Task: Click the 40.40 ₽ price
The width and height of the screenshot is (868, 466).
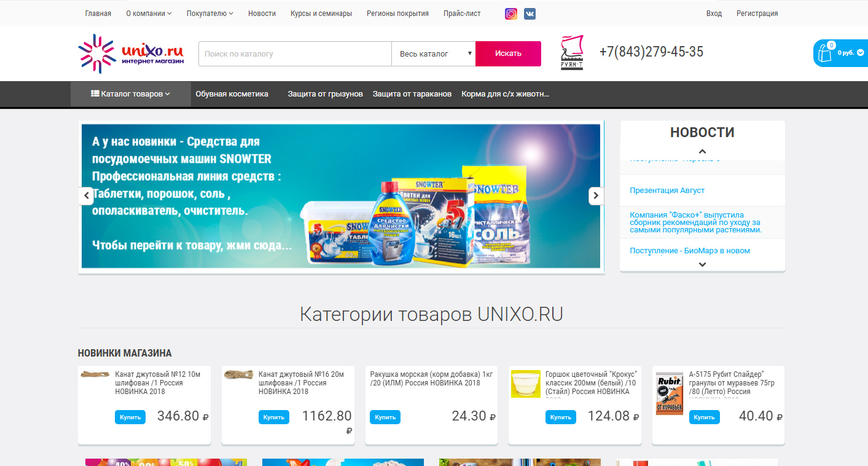Action: coord(760,416)
